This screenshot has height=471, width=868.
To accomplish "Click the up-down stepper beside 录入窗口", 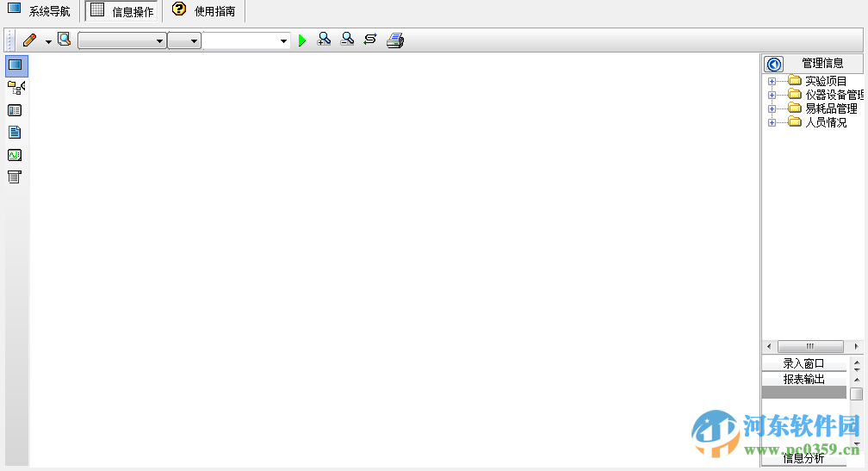I will tap(857, 366).
